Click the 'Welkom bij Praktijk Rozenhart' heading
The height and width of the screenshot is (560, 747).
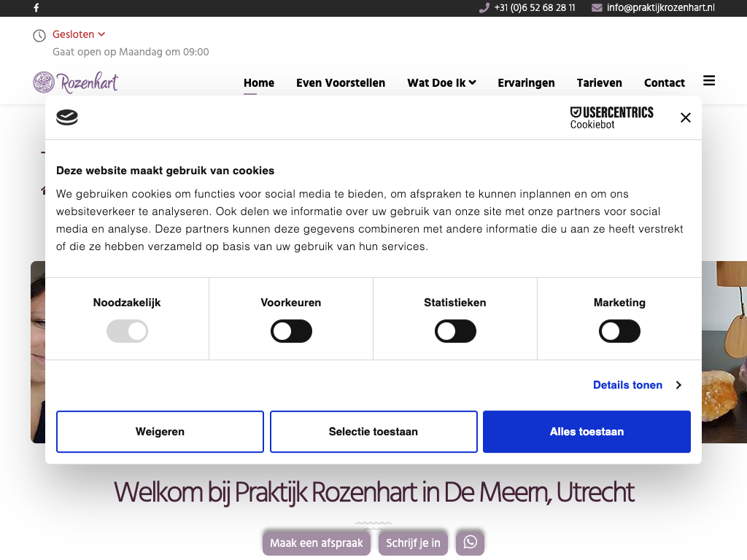(373, 492)
